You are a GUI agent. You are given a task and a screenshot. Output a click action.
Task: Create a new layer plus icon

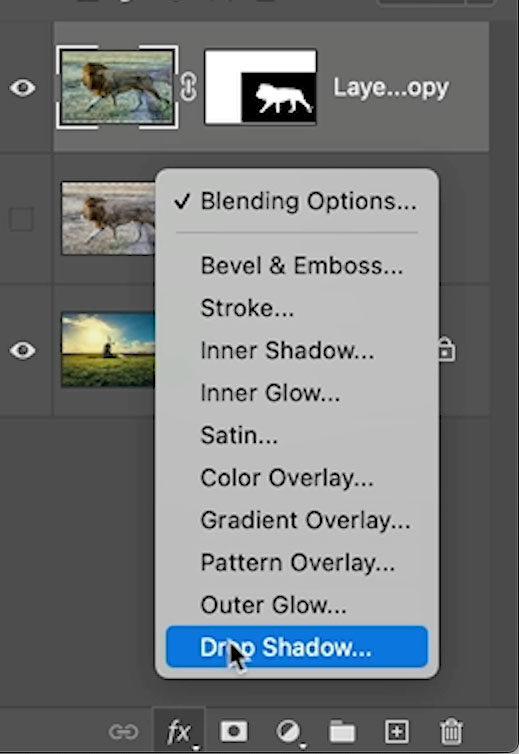point(397,732)
